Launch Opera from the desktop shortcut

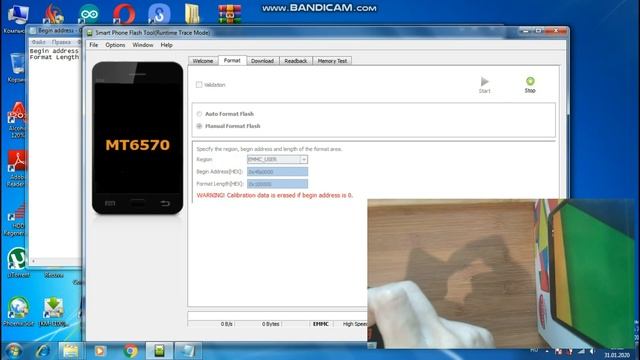[x=124, y=14]
